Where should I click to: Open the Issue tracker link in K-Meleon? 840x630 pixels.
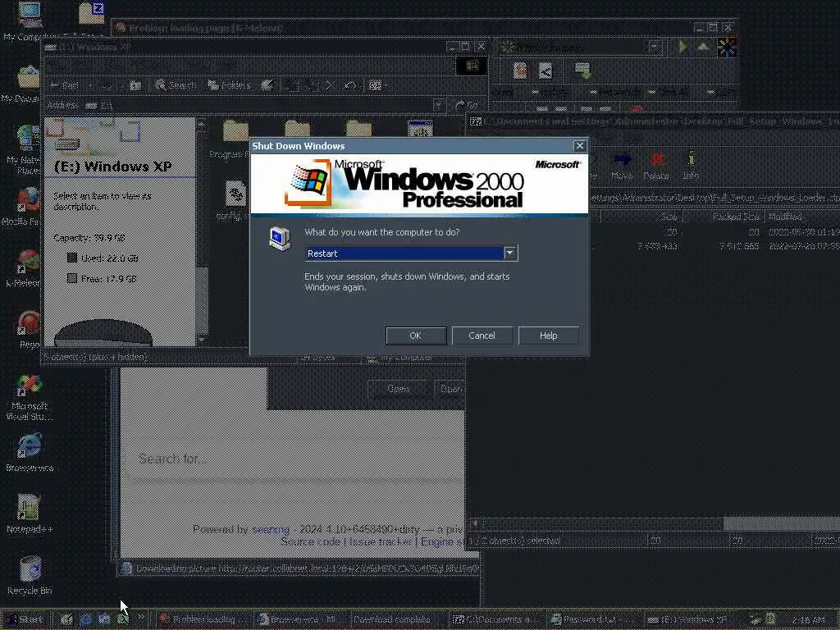tap(381, 541)
